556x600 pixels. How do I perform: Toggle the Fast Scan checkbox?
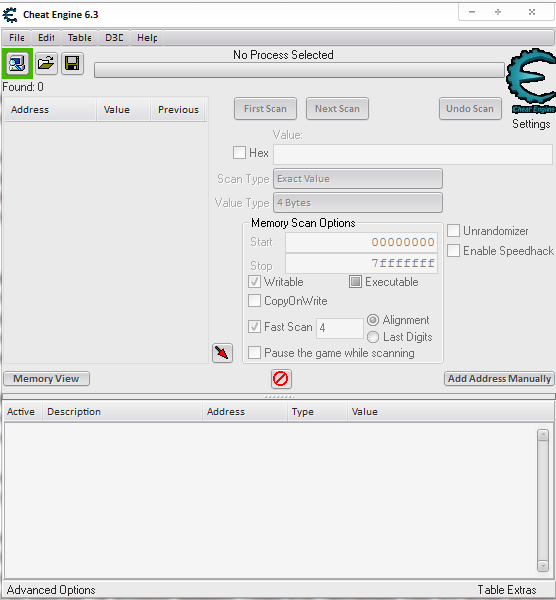tap(254, 327)
